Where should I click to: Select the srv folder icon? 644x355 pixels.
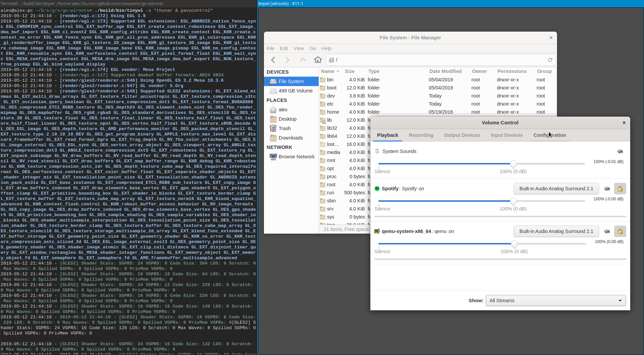tap(323, 209)
